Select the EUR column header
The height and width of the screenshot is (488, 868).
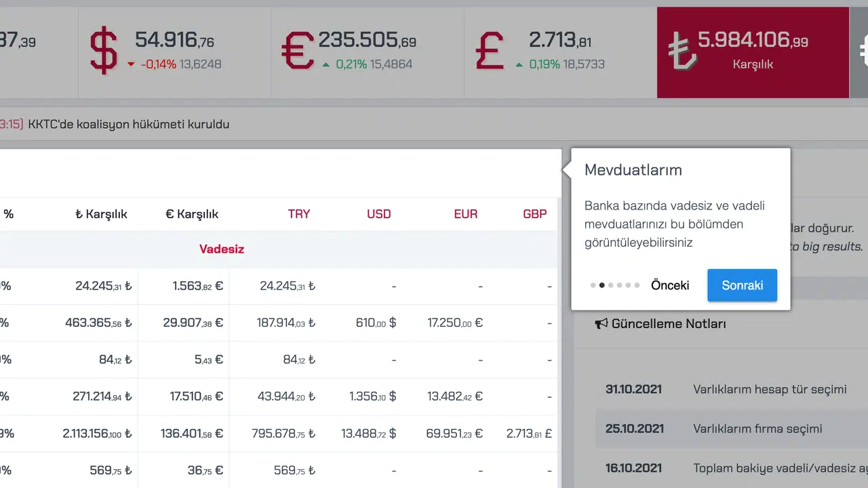point(465,214)
